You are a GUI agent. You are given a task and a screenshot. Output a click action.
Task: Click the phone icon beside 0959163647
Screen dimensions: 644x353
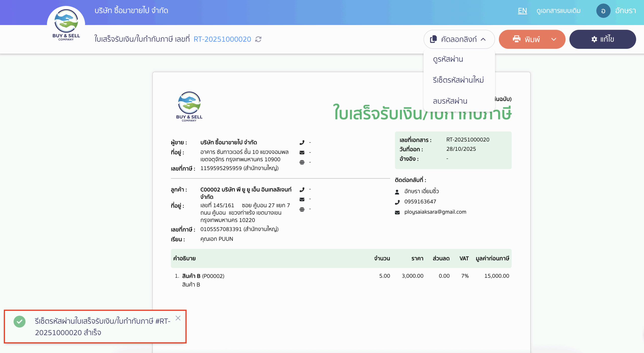(x=397, y=201)
